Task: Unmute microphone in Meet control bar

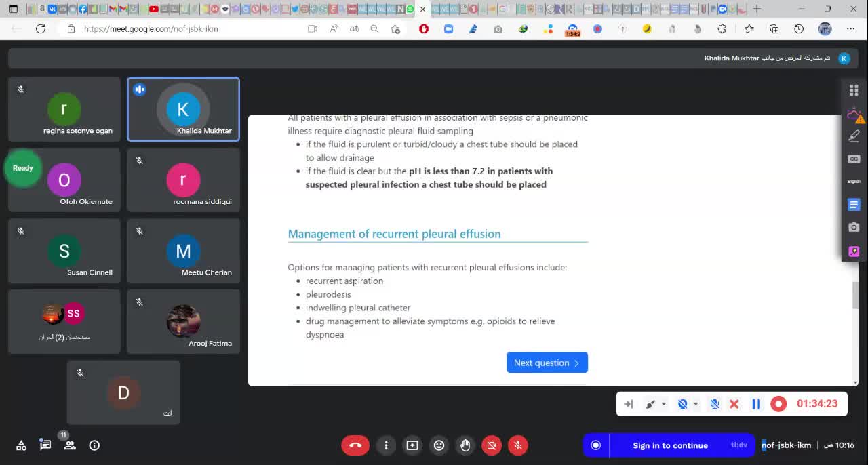Action: (x=517, y=445)
